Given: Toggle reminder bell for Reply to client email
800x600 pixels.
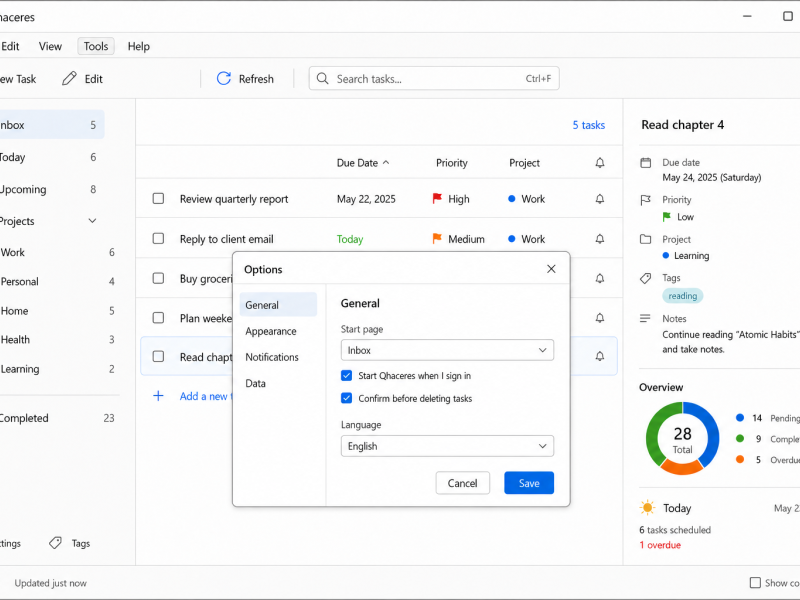Looking at the screenshot, I should click(x=599, y=239).
